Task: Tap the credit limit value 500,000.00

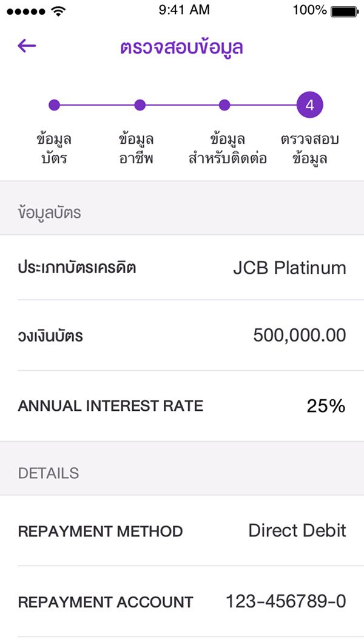Action: (300, 334)
